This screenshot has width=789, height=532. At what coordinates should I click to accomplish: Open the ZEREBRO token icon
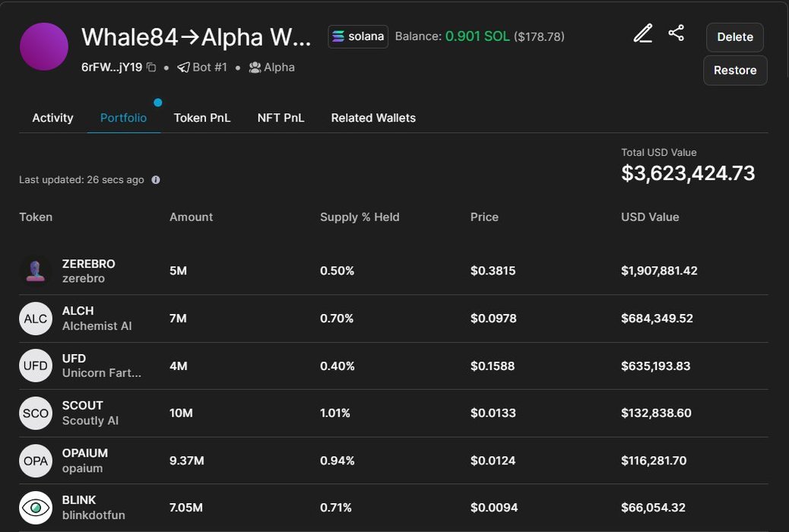tap(35, 271)
